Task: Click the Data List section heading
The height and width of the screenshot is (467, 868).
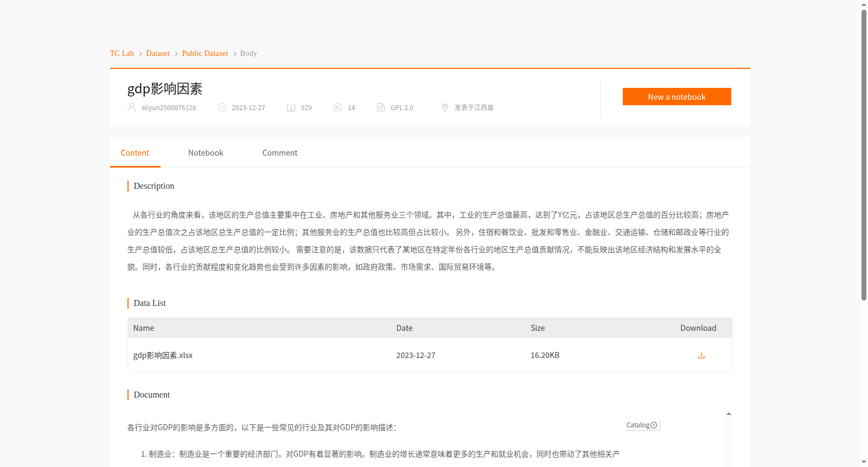Action: 150,303
